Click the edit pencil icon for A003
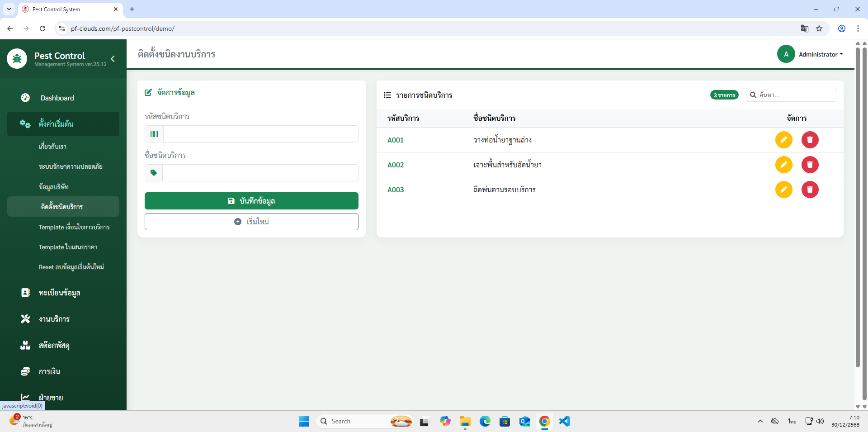The image size is (868, 432). click(x=783, y=190)
